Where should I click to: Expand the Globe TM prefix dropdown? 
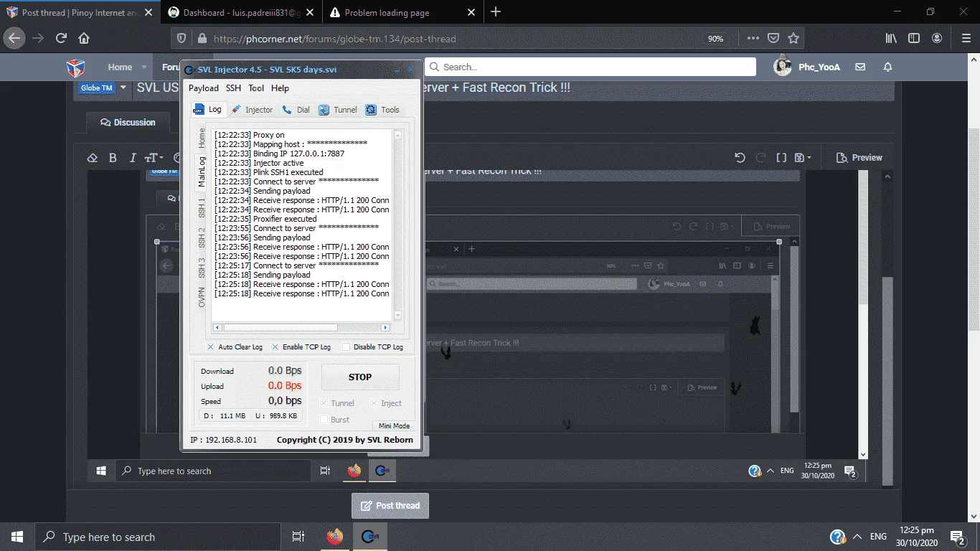[x=123, y=88]
